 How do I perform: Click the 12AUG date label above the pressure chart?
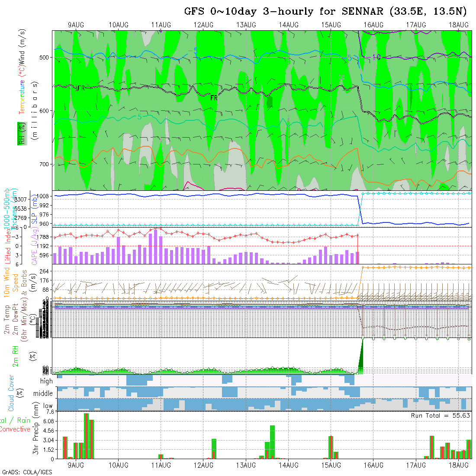203,25
